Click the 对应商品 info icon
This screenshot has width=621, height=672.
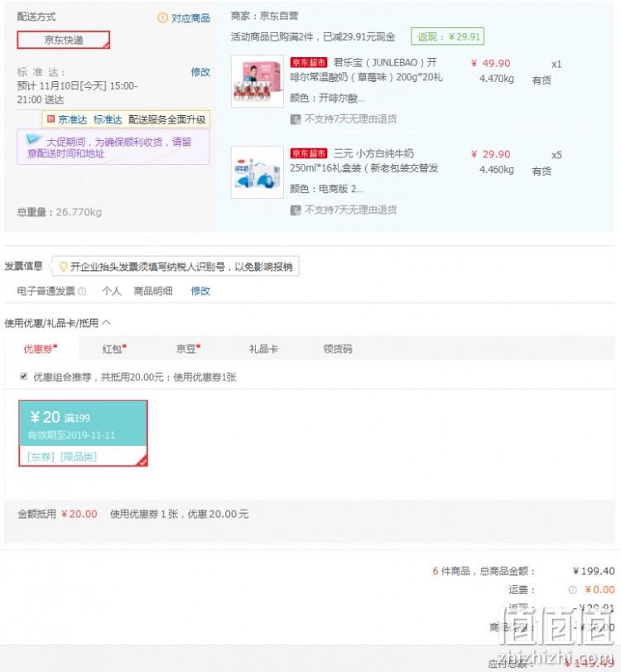tap(162, 18)
